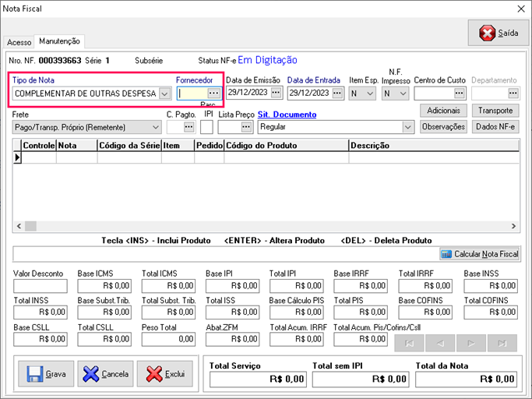
Task: Click the Sit. Documento link label
Action: click(x=287, y=115)
